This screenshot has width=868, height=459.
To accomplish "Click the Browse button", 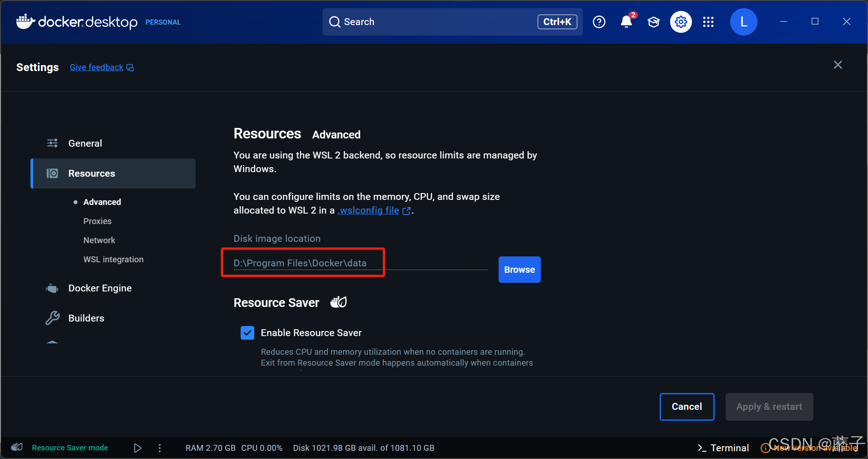I will click(x=519, y=270).
